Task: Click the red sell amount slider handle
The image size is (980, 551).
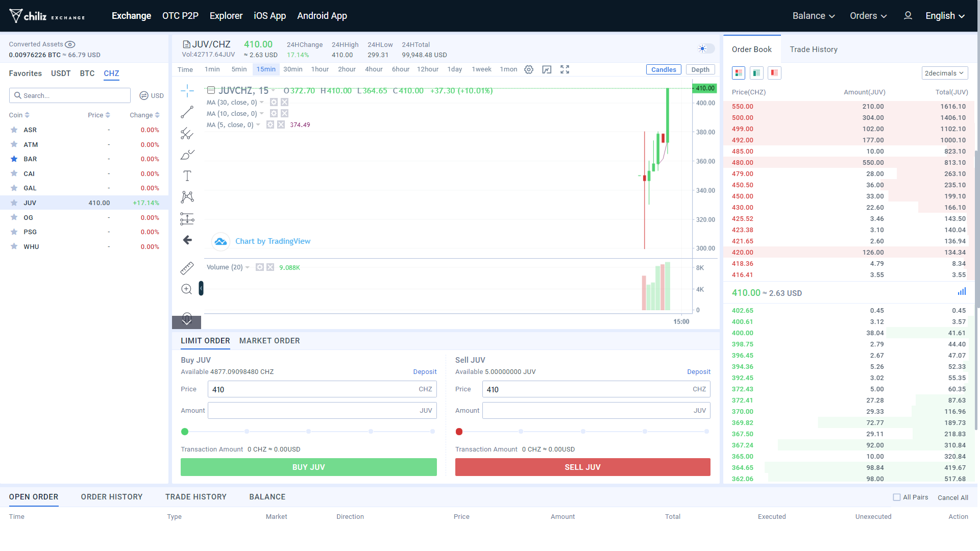Action: pos(459,432)
